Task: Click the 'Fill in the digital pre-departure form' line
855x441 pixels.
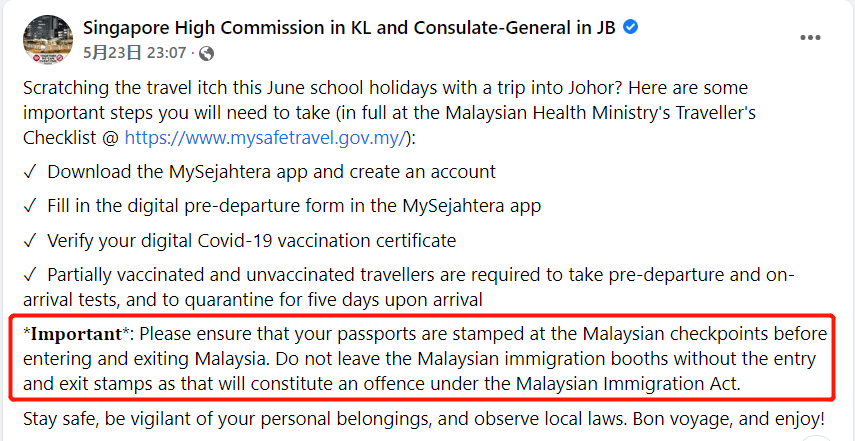Action: coord(294,206)
